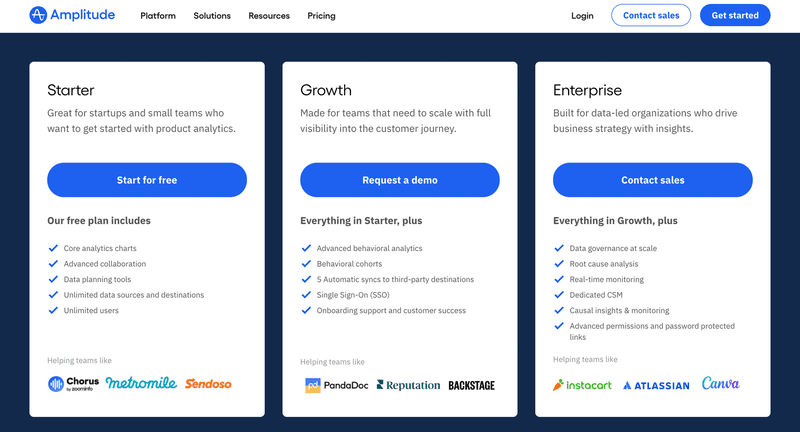The width and height of the screenshot is (800, 432).
Task: Click the Login link
Action: tap(582, 16)
